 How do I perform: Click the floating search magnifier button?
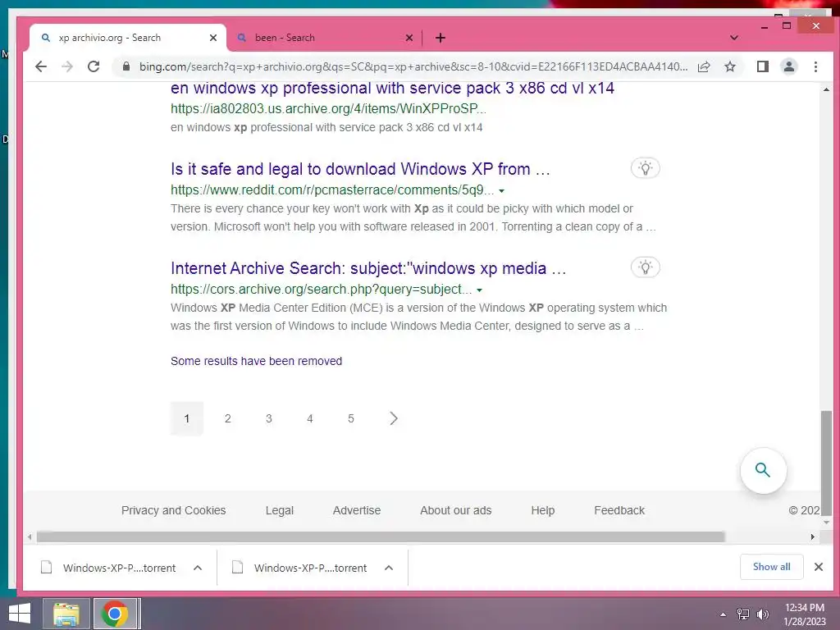point(763,470)
